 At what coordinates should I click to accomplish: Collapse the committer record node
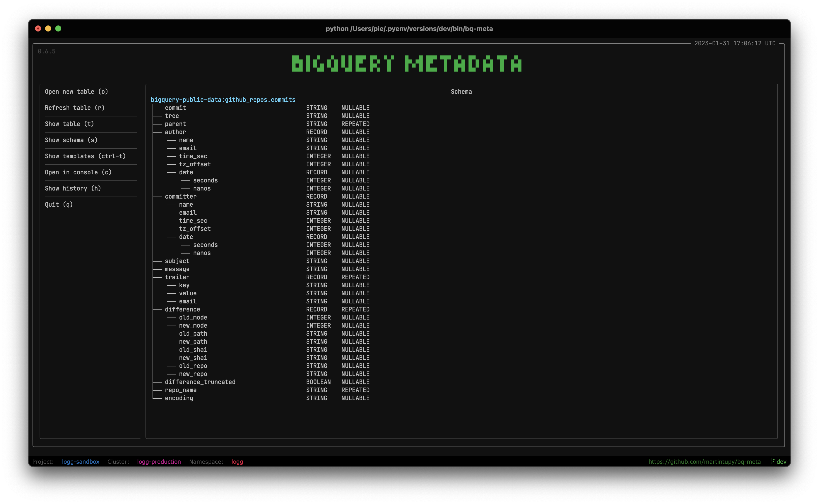click(181, 196)
